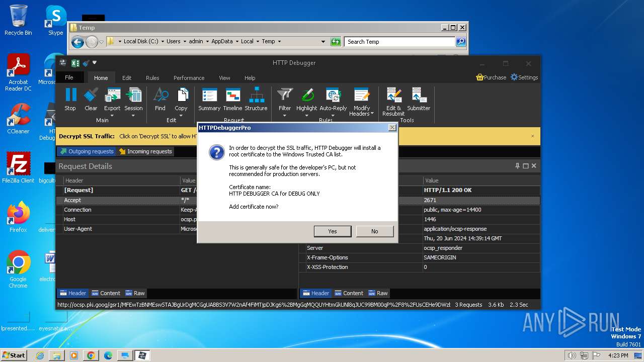The width and height of the screenshot is (644, 362).
Task: Open the Timeline view
Action: click(232, 99)
